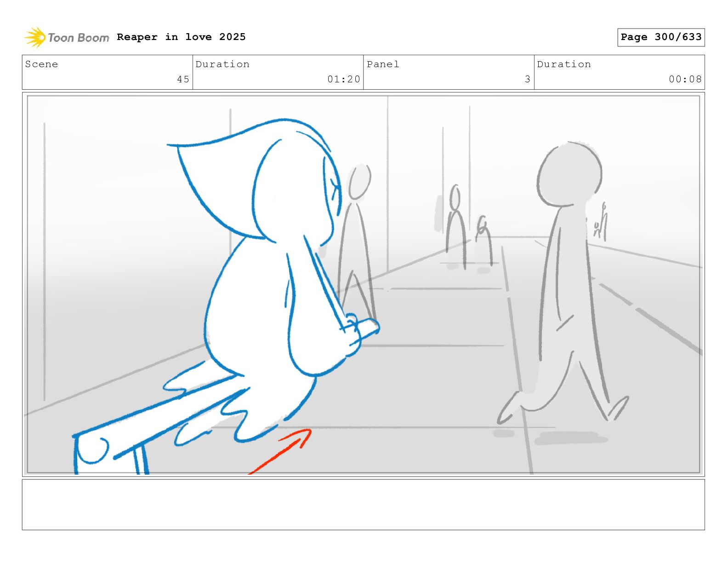728x563 pixels.
Task: Click the Toon Boom logo
Action: pyautogui.click(x=67, y=37)
